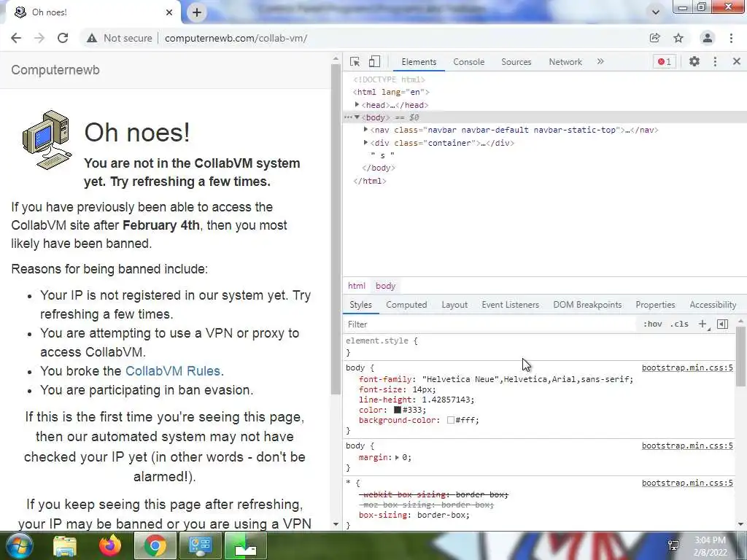Switch to the Elements tab

pyautogui.click(x=419, y=61)
